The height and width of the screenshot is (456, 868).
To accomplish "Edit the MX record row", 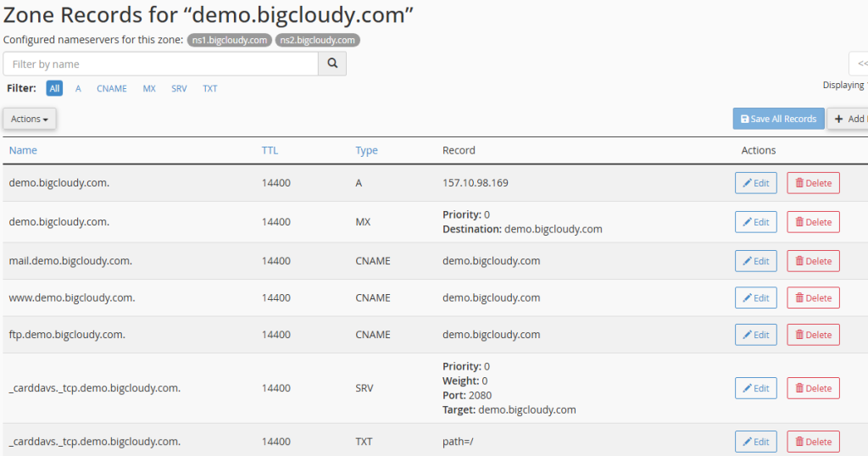I will [x=755, y=222].
